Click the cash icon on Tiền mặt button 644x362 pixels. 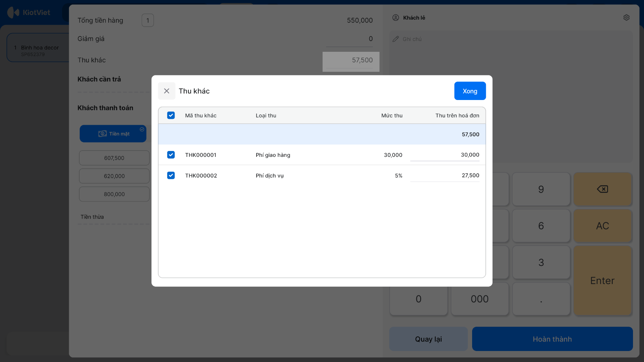tap(102, 134)
